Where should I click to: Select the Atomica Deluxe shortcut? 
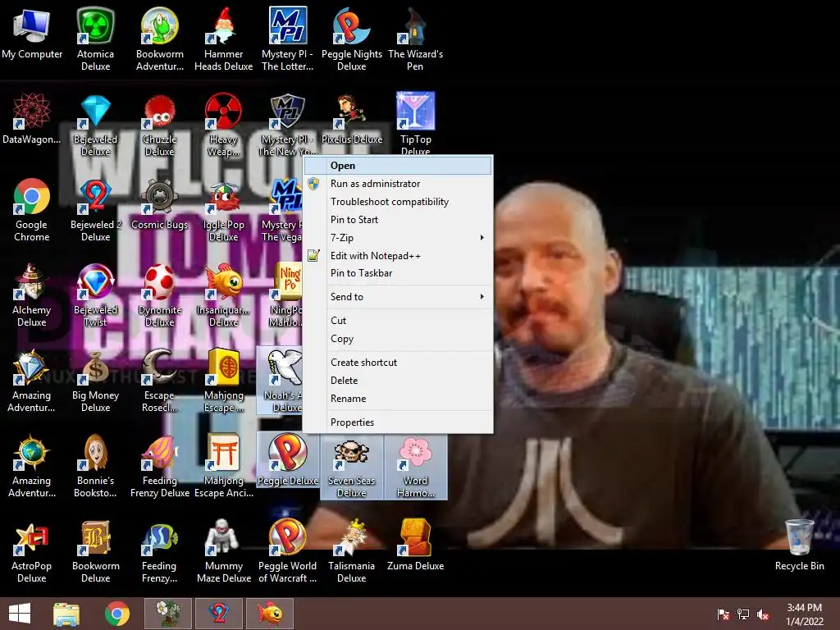(x=95, y=39)
